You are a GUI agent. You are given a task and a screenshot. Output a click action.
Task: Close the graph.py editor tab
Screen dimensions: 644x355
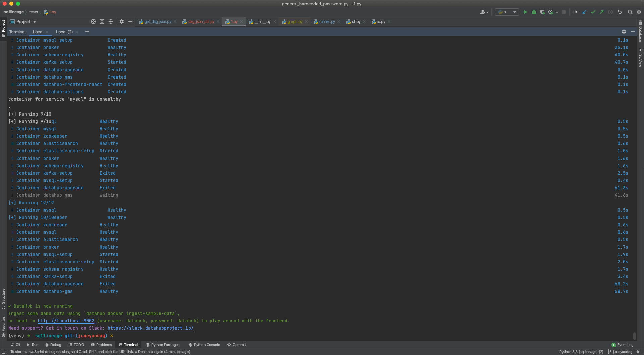point(306,21)
